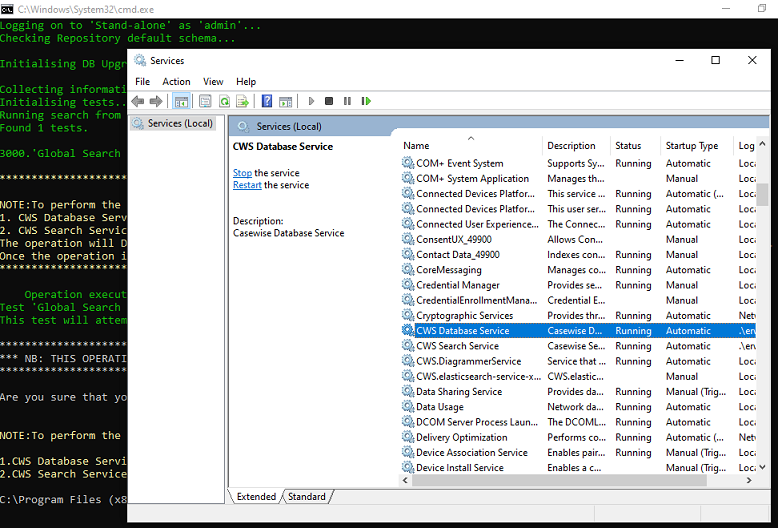The image size is (778, 528).
Task: Switch to the Standard tab
Action: [x=307, y=496]
